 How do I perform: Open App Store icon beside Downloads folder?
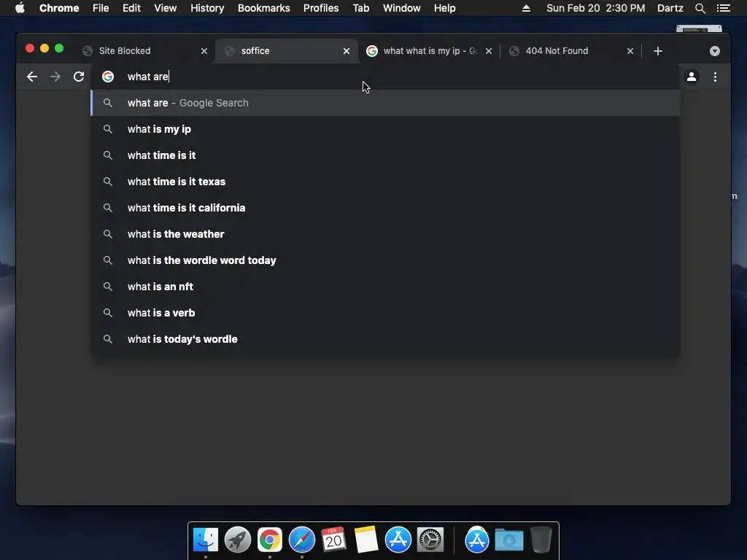point(477,540)
